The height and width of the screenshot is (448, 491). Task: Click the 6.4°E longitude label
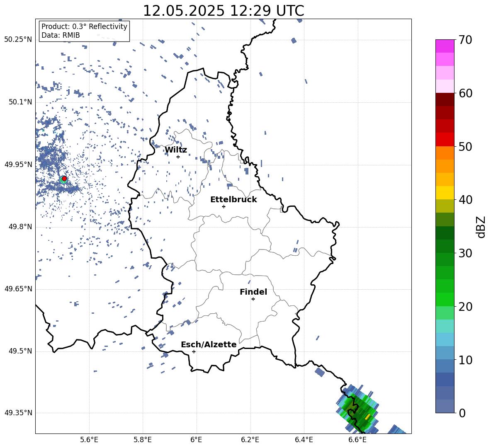[304, 440]
